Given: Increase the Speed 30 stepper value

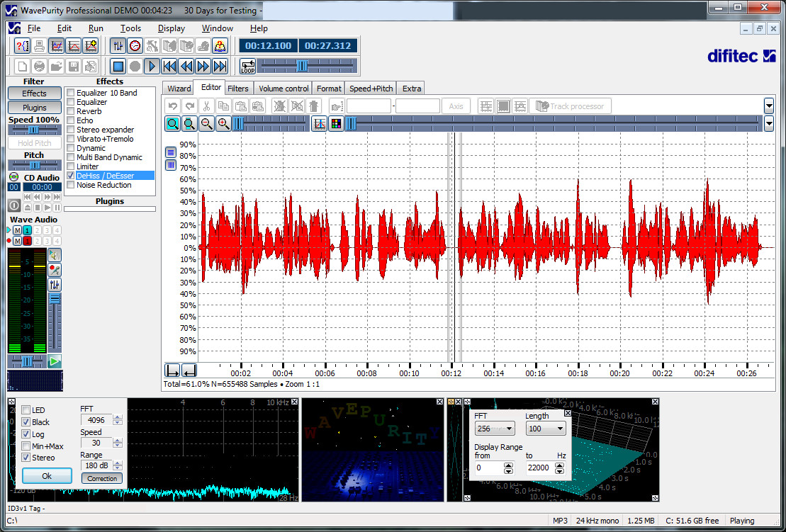Looking at the screenshot, I should click(x=118, y=441).
